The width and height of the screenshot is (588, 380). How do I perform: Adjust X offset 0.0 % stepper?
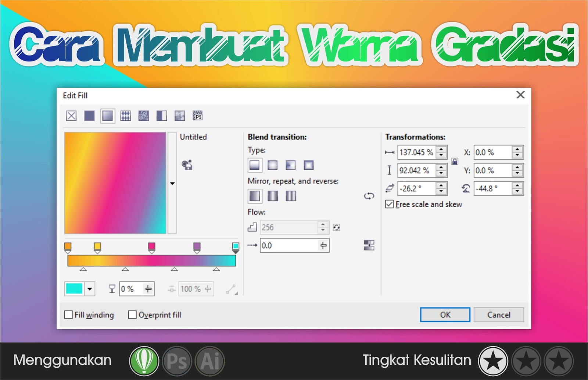click(517, 152)
